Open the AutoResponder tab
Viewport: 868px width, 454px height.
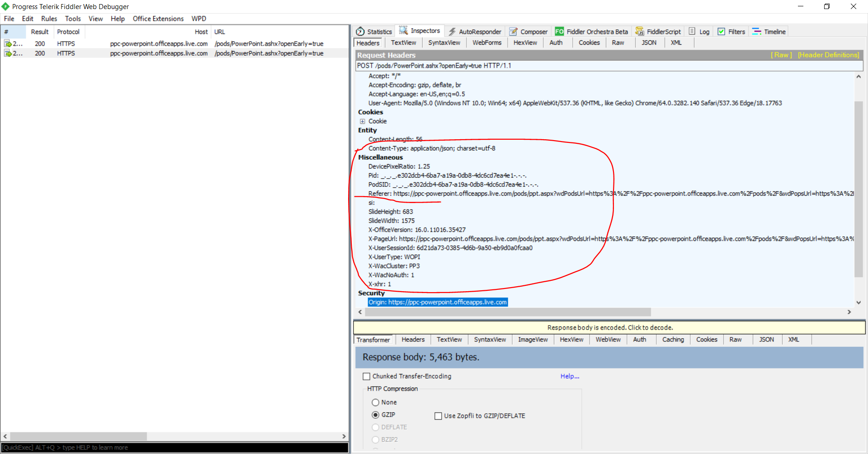pyautogui.click(x=475, y=32)
